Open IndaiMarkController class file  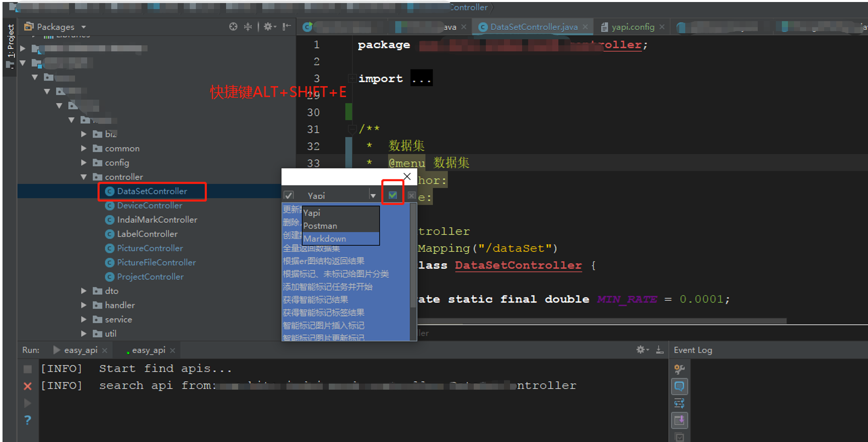coord(157,219)
